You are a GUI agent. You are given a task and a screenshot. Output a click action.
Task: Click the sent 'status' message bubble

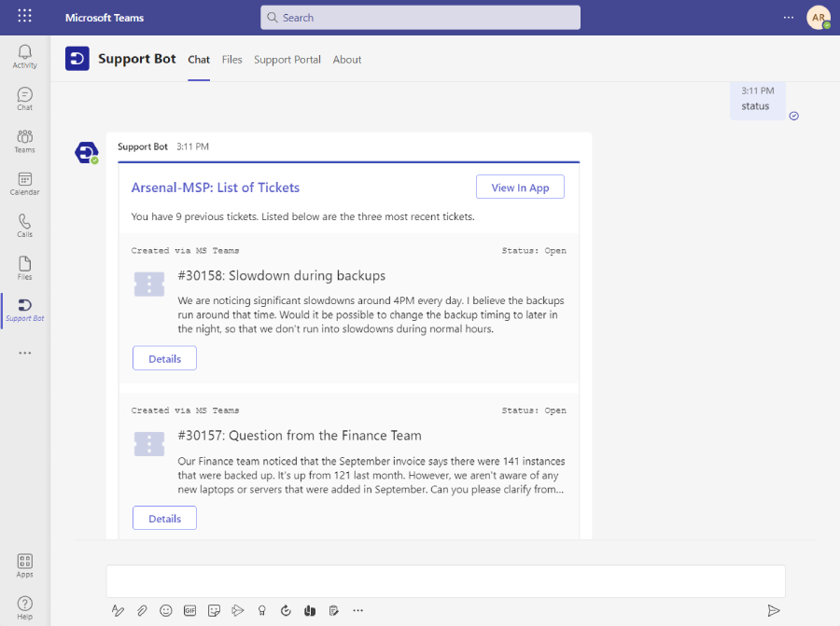click(x=758, y=101)
